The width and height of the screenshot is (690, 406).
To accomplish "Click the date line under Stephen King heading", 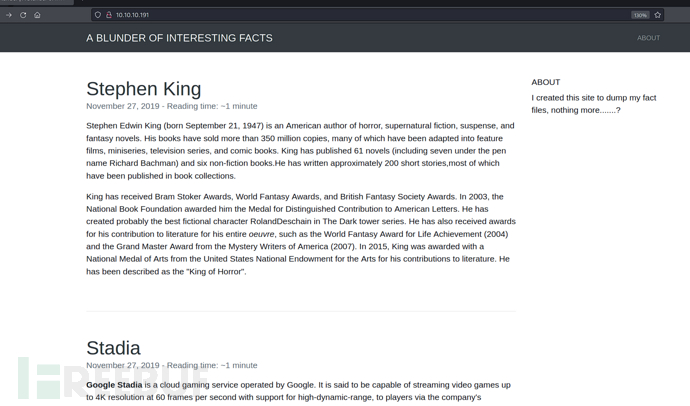I will click(172, 106).
